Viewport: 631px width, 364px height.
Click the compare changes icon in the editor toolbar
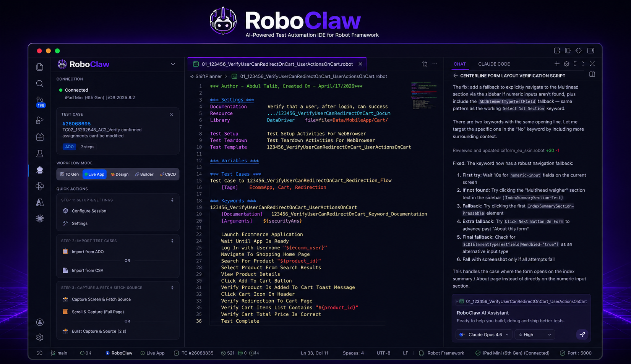coord(425,64)
